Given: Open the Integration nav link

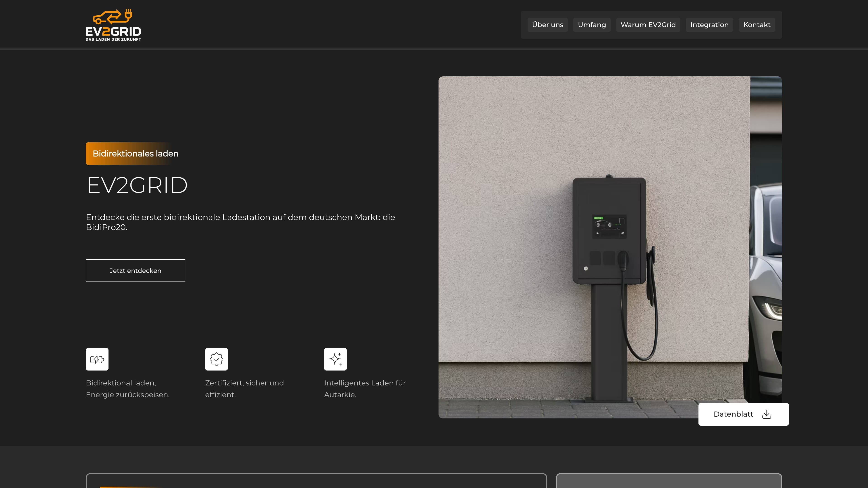Looking at the screenshot, I should [709, 25].
